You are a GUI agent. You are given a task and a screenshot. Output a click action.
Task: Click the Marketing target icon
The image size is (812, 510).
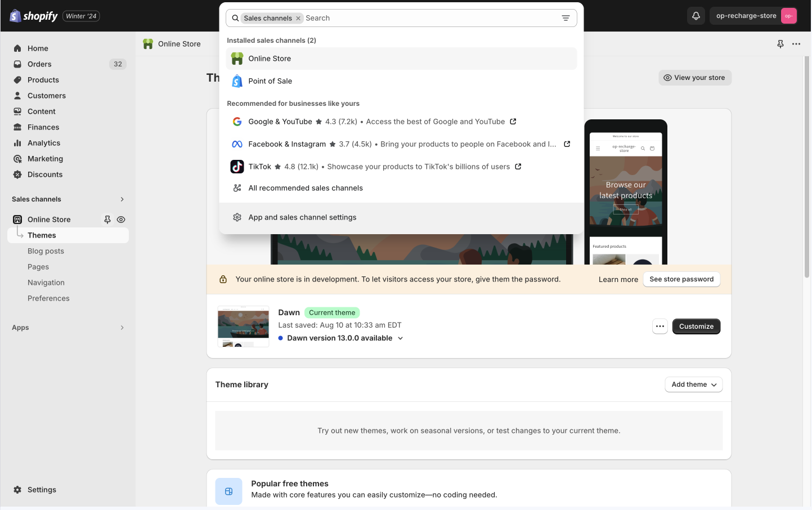click(17, 159)
